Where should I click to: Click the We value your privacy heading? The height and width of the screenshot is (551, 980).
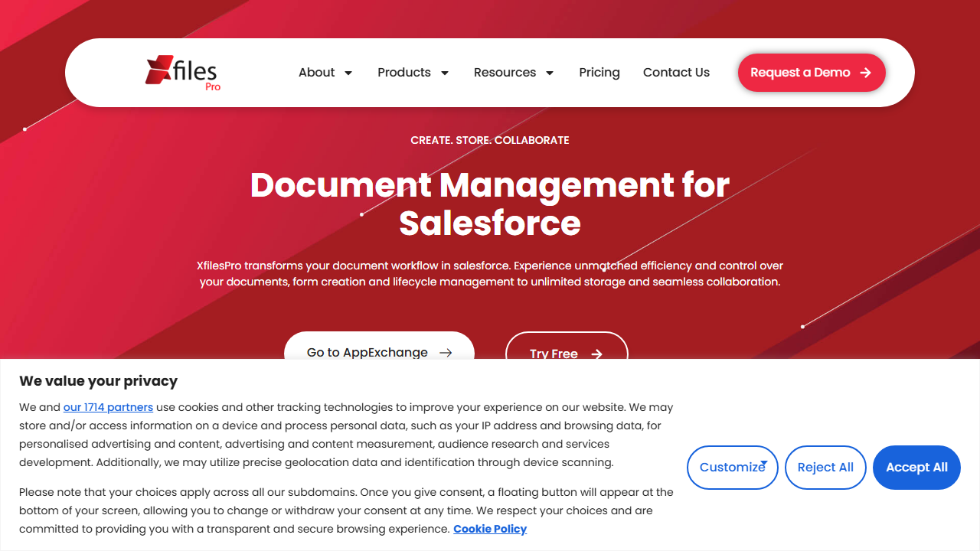[x=98, y=381]
